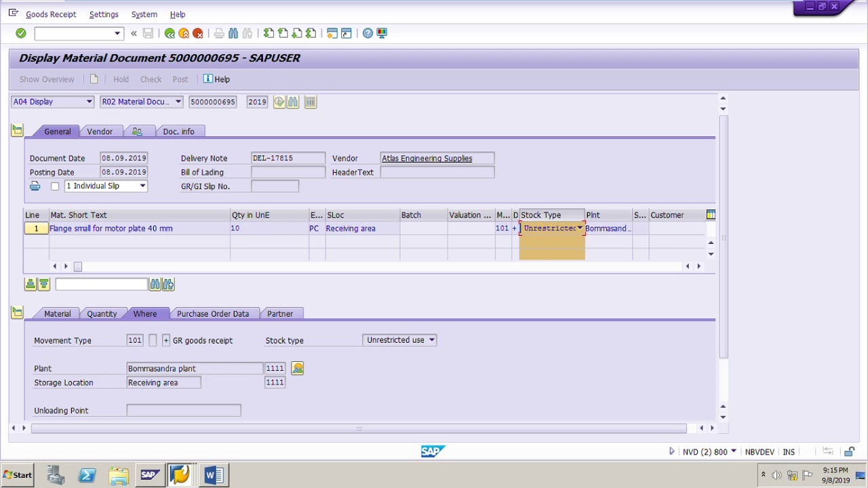Expand the command field dropdown arrow
This screenshot has height=488, width=868.
[117, 33]
